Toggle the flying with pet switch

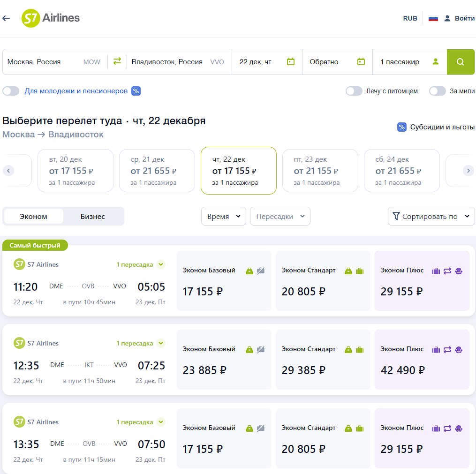point(354,91)
